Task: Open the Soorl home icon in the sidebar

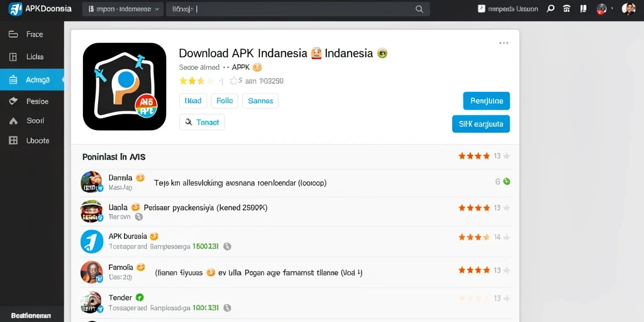Action: (13, 121)
